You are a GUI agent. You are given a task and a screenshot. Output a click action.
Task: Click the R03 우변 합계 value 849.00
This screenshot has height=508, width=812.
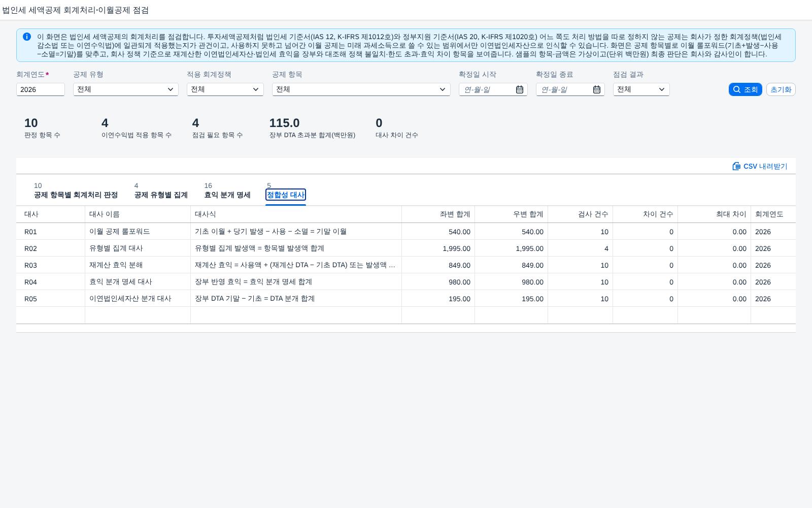[532, 265]
